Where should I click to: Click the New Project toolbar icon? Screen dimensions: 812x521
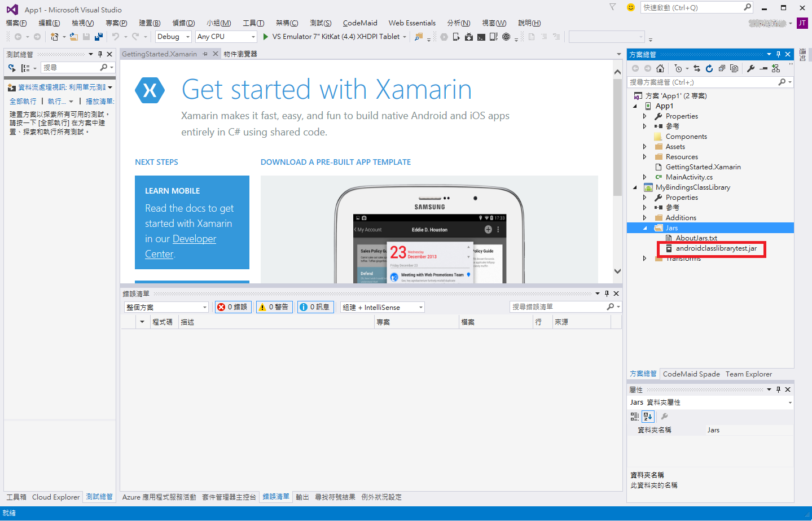[x=55, y=37]
